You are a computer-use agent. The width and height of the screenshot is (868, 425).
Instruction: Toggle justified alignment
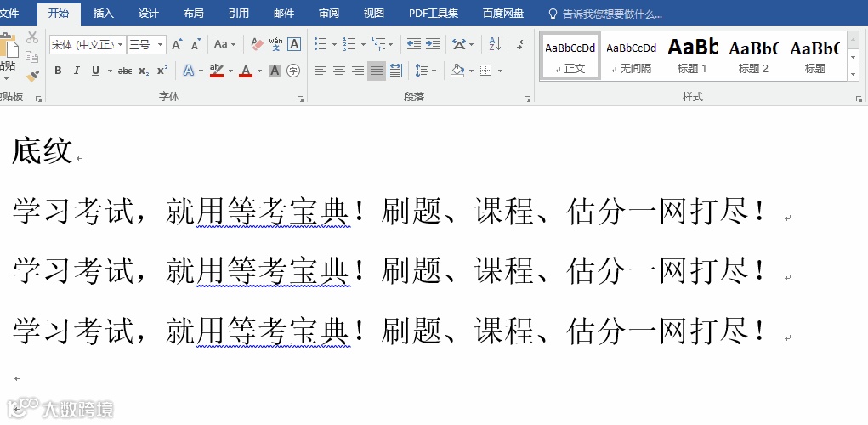click(377, 71)
